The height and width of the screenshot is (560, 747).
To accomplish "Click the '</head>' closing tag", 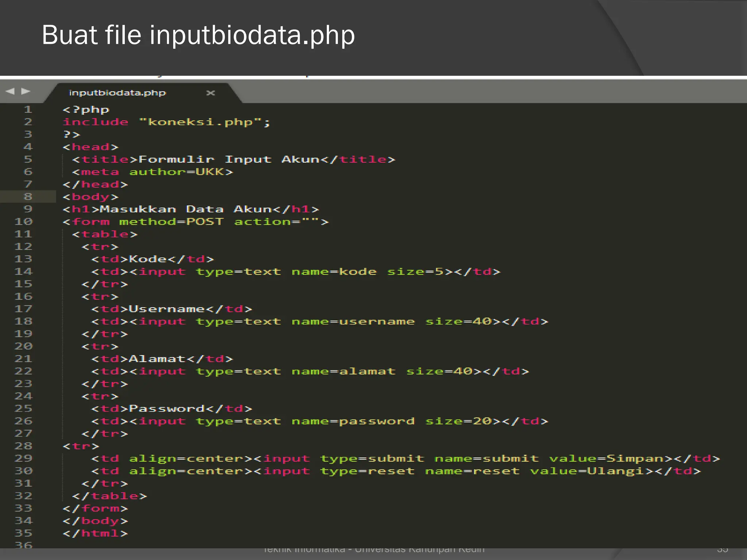I will (x=96, y=184).
